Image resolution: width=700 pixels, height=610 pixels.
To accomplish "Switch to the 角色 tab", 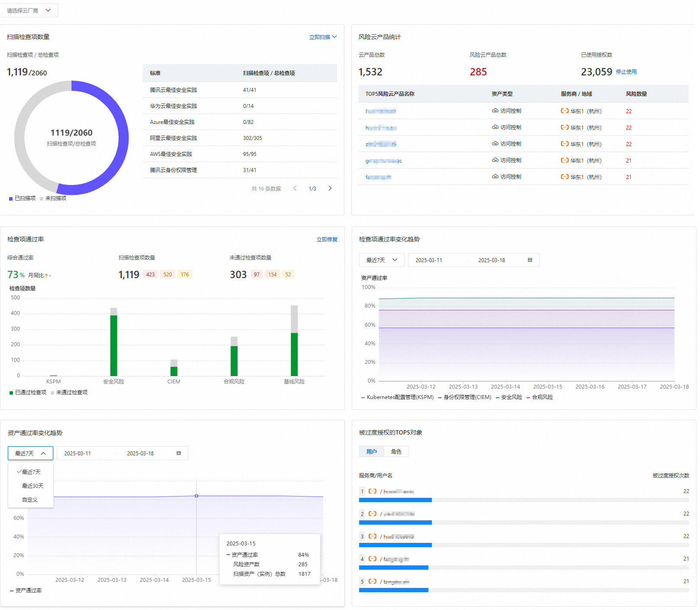I will [x=396, y=451].
